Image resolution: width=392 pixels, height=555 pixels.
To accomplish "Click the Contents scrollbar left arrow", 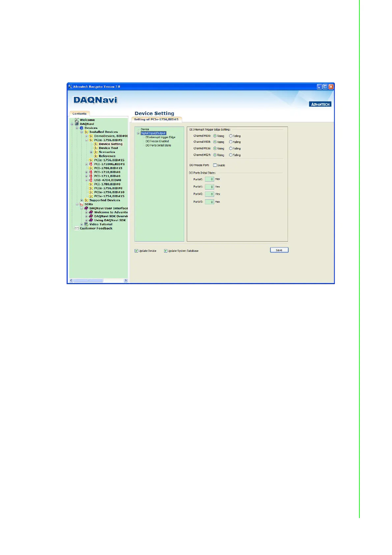I will [x=71, y=280].
